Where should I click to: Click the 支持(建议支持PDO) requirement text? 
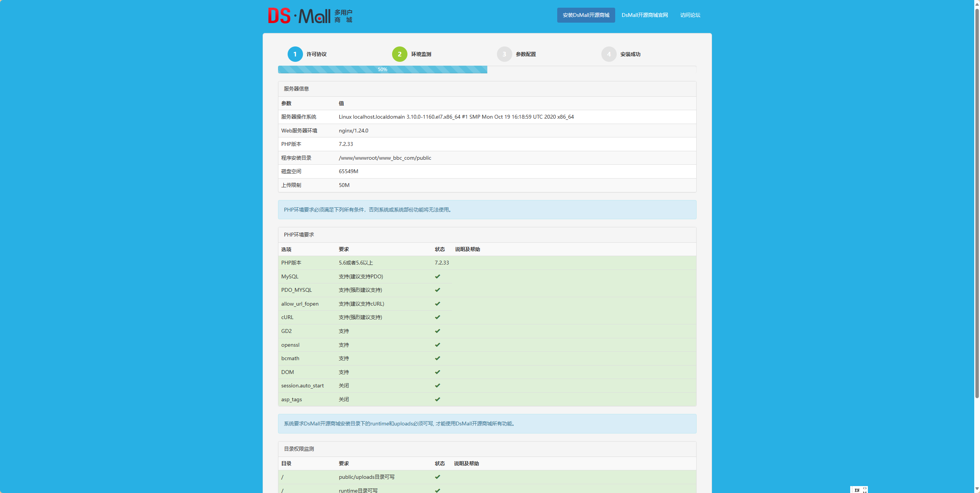click(361, 276)
